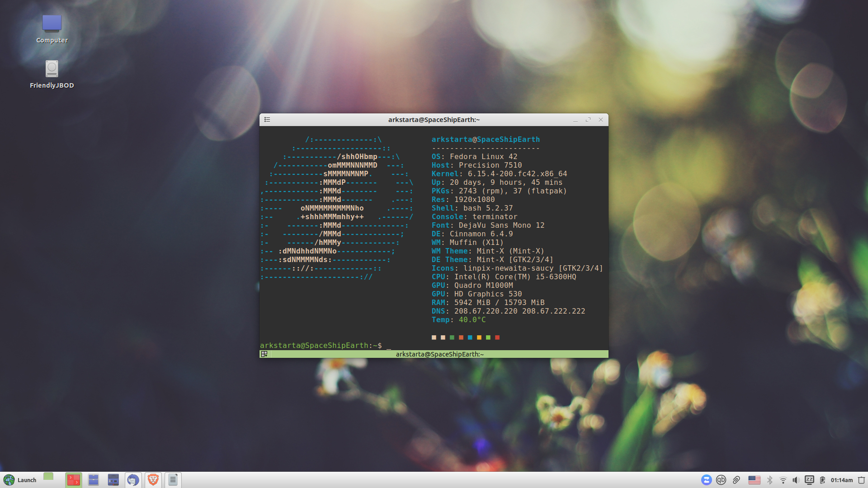Maximize the terminal window

588,120
